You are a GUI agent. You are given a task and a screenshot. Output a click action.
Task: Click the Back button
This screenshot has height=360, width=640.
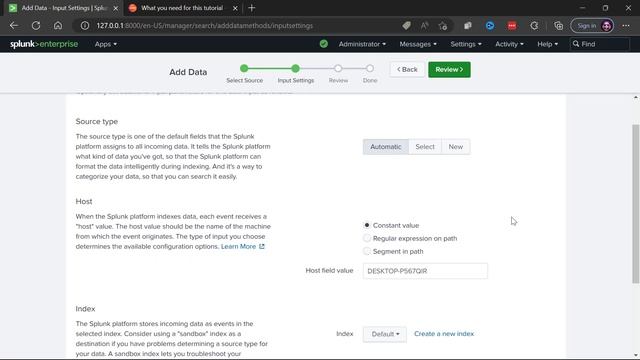point(407,69)
